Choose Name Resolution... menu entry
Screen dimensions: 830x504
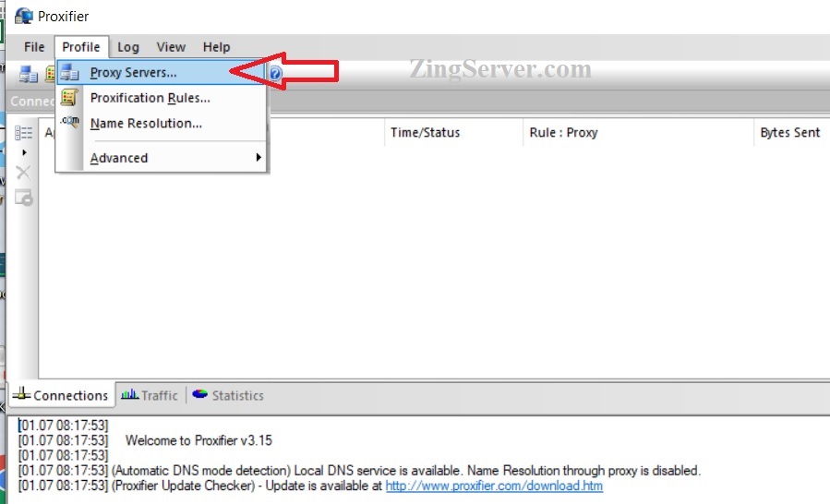click(161, 124)
